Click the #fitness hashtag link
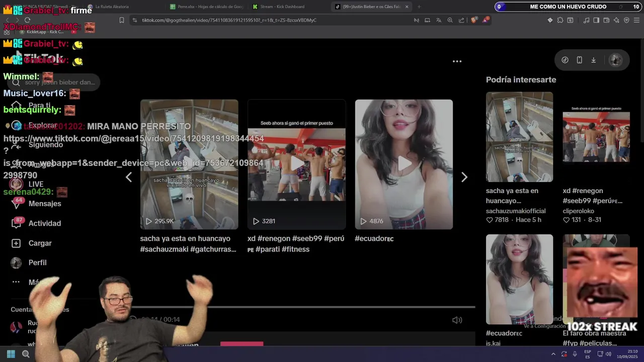The width and height of the screenshot is (644, 362). (295, 249)
